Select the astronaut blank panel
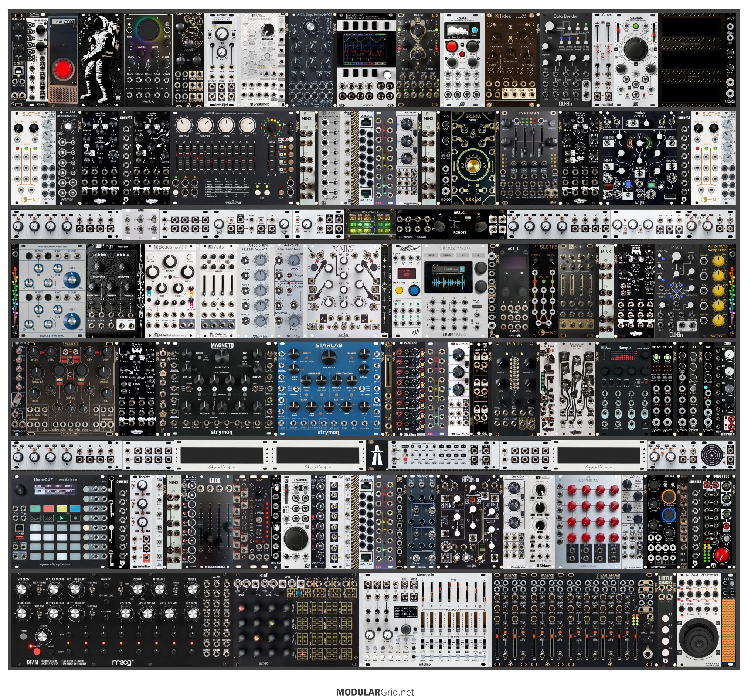Image resolution: width=751 pixels, height=700 pixels. pyautogui.click(x=100, y=61)
